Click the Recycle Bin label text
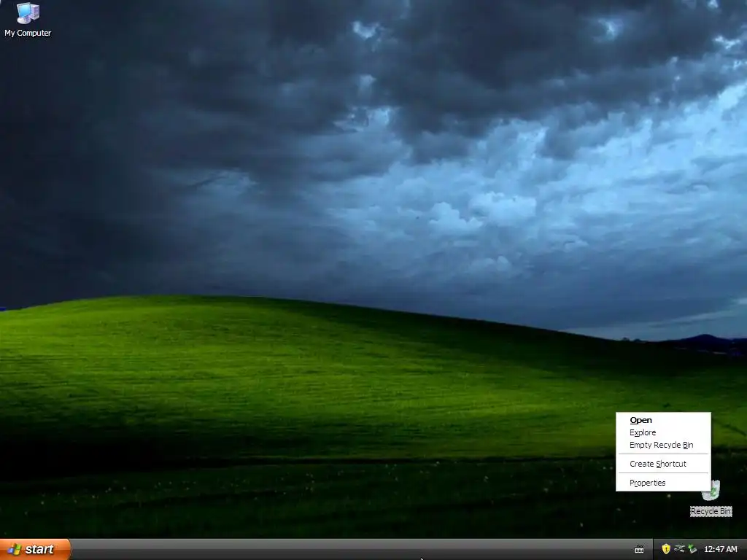Viewport: 747px width, 560px height. (711, 511)
